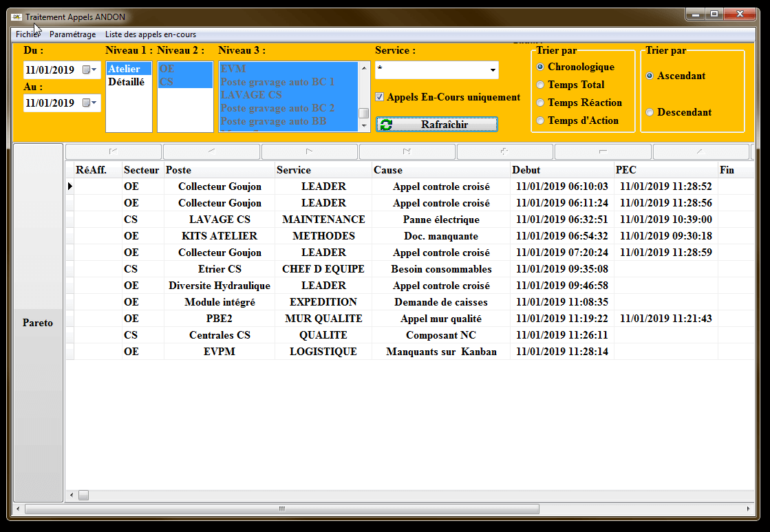Open the Du date picker dropdown
Screen dimensions: 770x532
tap(90, 70)
